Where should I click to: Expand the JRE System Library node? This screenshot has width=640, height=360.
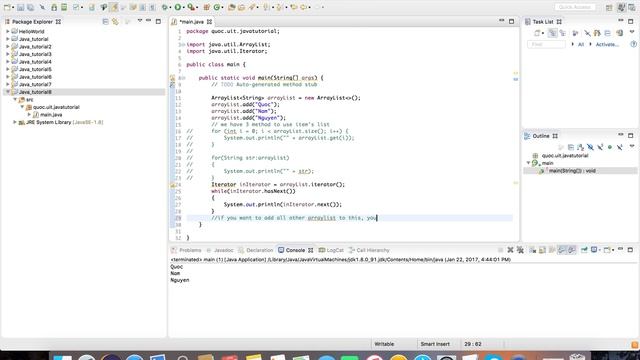point(15,122)
